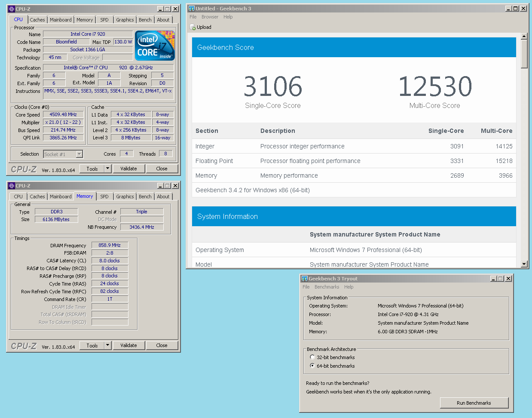This screenshot has width=532, height=418.
Task: Click CAS# Latency value 8.0 clocks
Action: click(110, 261)
